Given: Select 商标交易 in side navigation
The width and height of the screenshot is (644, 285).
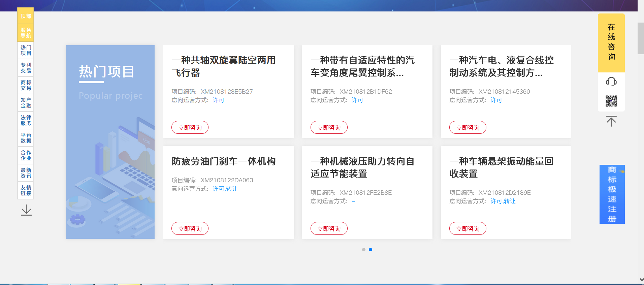Looking at the screenshot, I should [x=26, y=85].
